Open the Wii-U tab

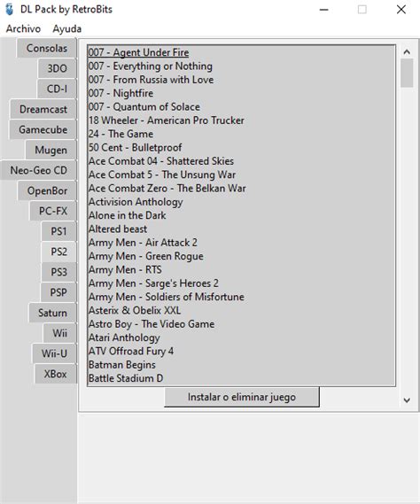54,353
